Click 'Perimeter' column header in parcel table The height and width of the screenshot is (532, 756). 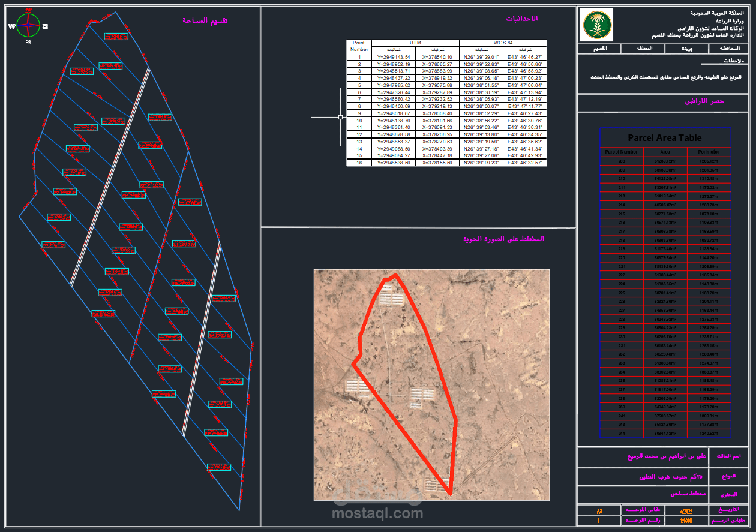pyautogui.click(x=709, y=152)
